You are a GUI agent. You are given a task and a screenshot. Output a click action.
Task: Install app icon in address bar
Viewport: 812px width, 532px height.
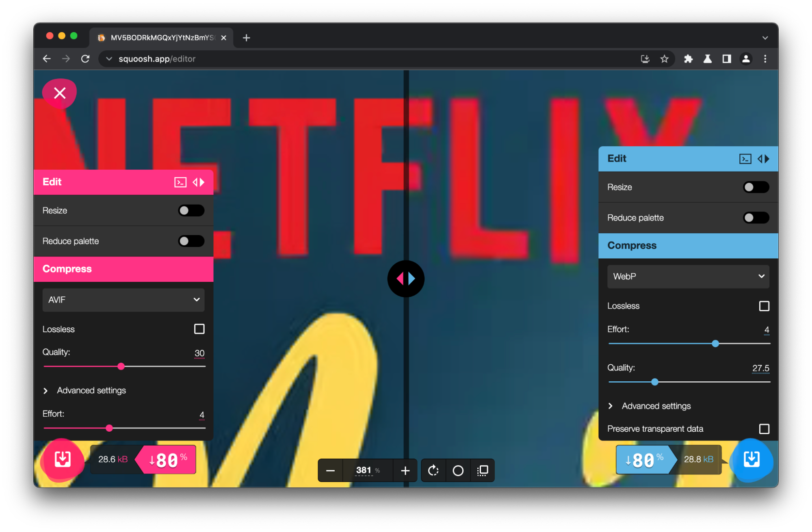point(645,59)
